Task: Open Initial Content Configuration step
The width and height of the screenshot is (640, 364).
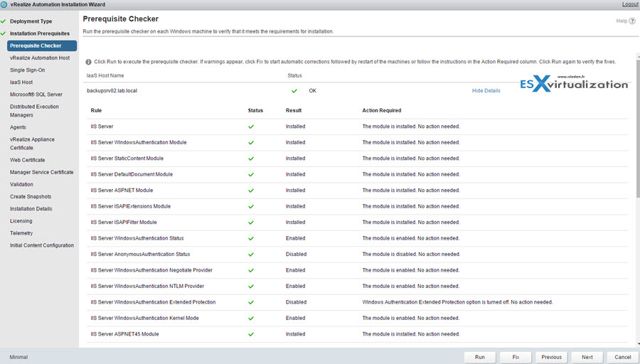Action: click(42, 246)
